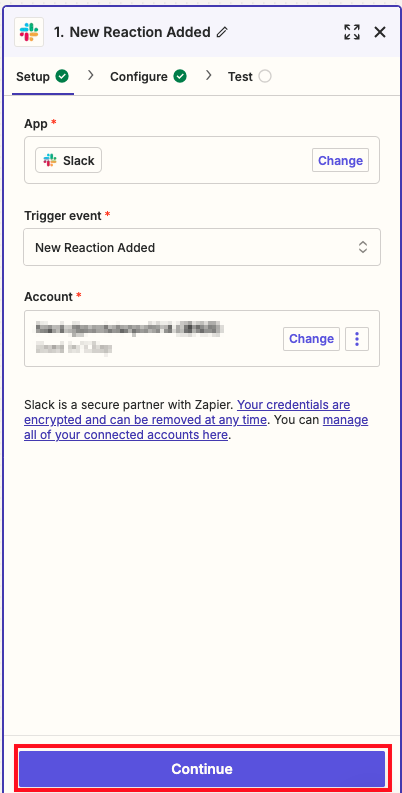Click the Trigger event up-down arrows
The image size is (402, 793).
tap(363, 247)
